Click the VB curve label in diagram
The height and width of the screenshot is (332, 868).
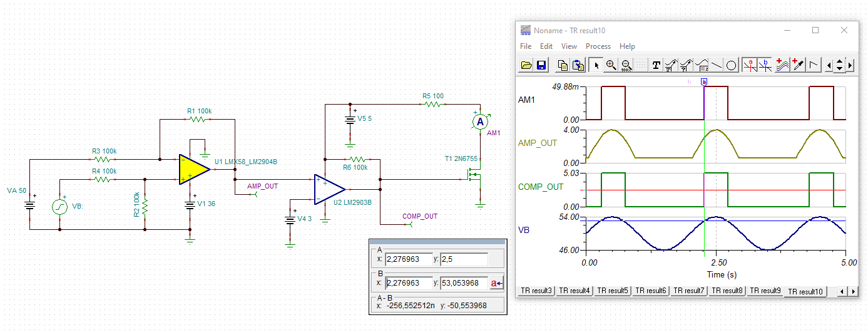tap(524, 230)
